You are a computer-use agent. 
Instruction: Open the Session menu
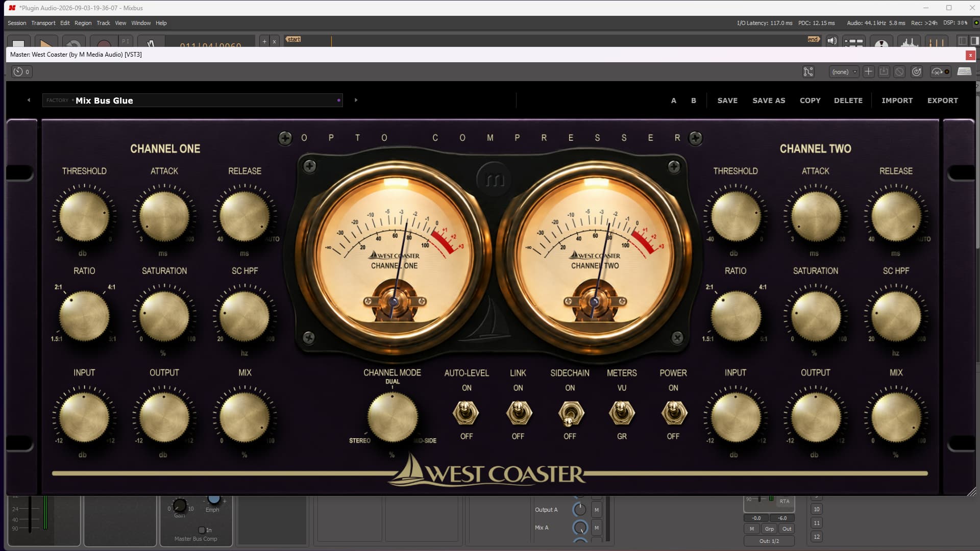pos(17,23)
